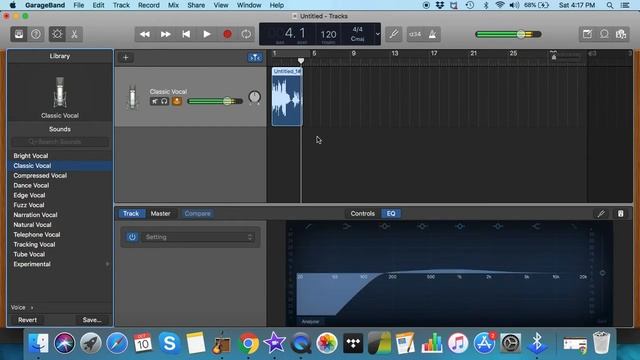This screenshot has width=640, height=360.
Task: Toggle the Metronome button
Action: coord(432,34)
